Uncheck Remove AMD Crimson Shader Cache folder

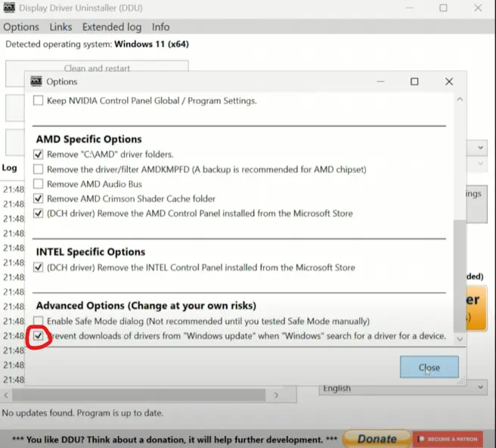click(39, 198)
